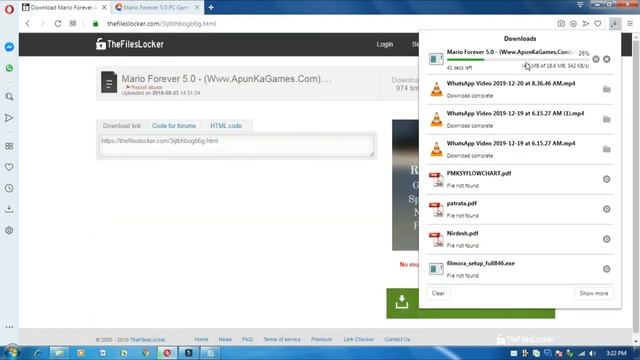Bookmark page with heart toolbar icon
Viewport: 640px width, 360px height.
[x=598, y=24]
